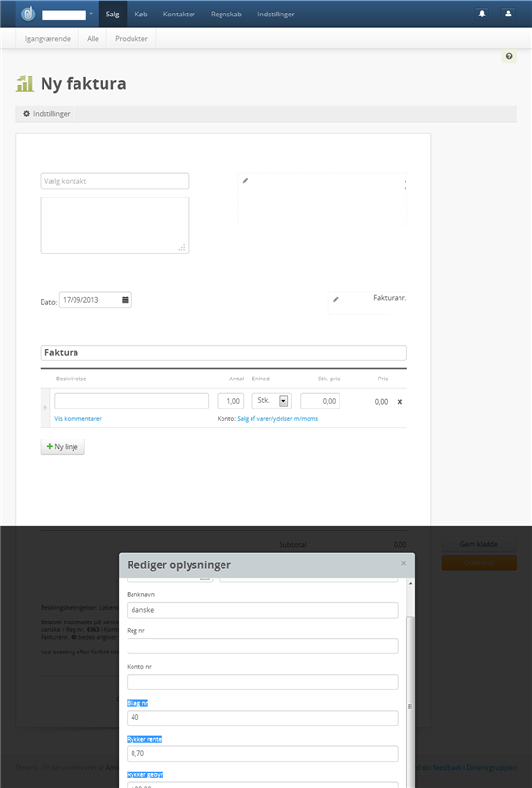532x788 pixels.
Task: Expand the company name dropdown arrow
Action: 91,14
